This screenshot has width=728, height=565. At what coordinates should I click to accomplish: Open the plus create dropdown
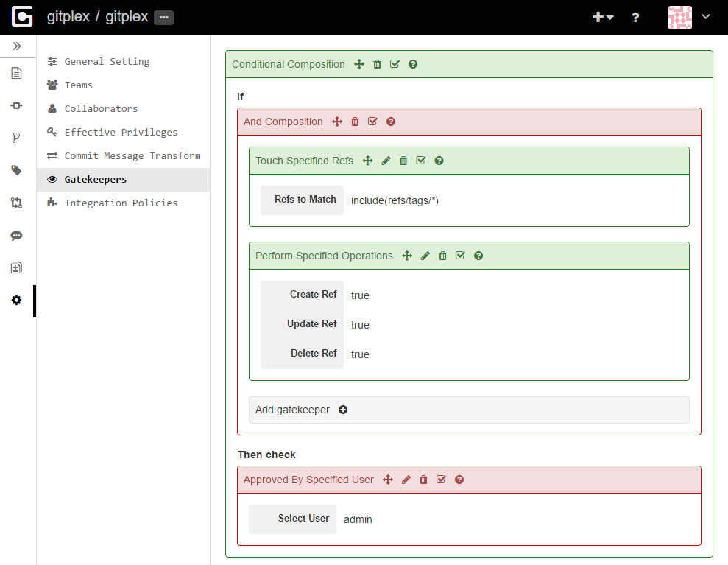point(603,17)
